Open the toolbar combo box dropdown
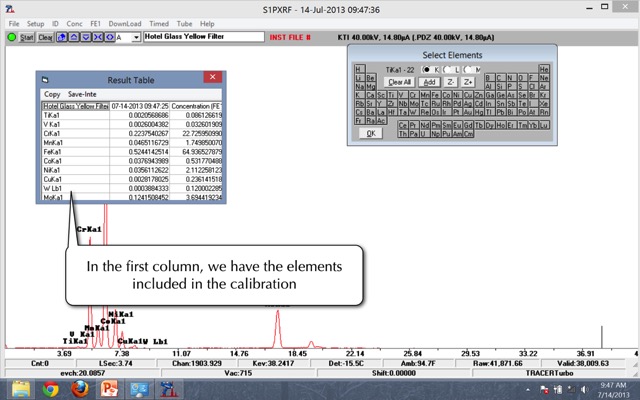The width and height of the screenshot is (640, 400). point(136,38)
